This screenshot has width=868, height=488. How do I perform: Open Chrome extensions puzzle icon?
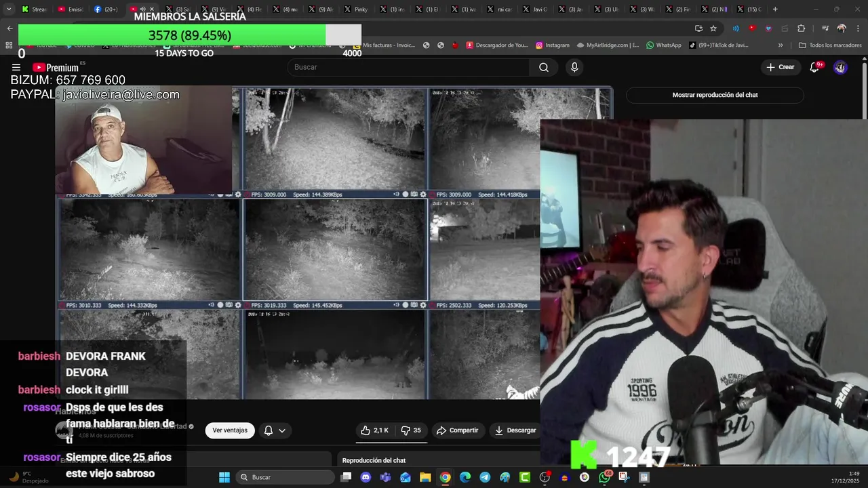[x=801, y=28]
